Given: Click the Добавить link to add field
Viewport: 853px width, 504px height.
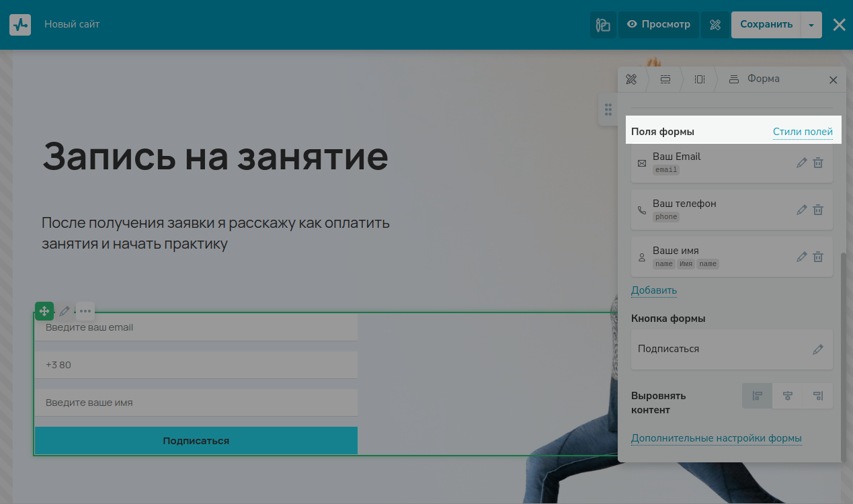Looking at the screenshot, I should 653,290.
